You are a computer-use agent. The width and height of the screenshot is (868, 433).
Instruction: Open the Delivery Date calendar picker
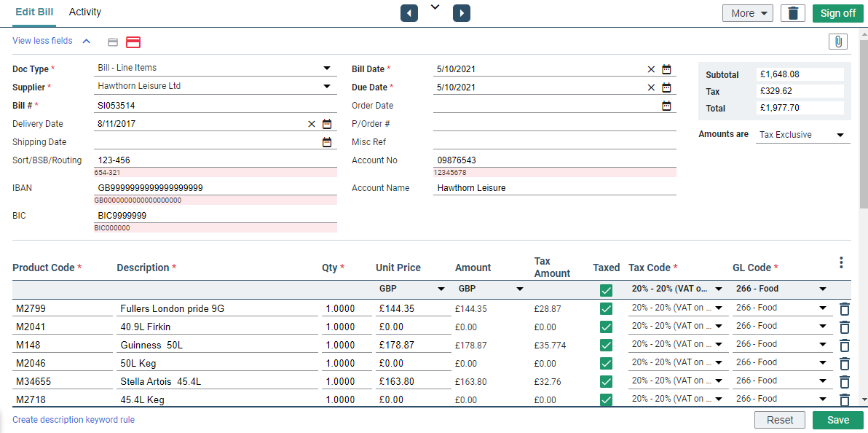(x=327, y=124)
